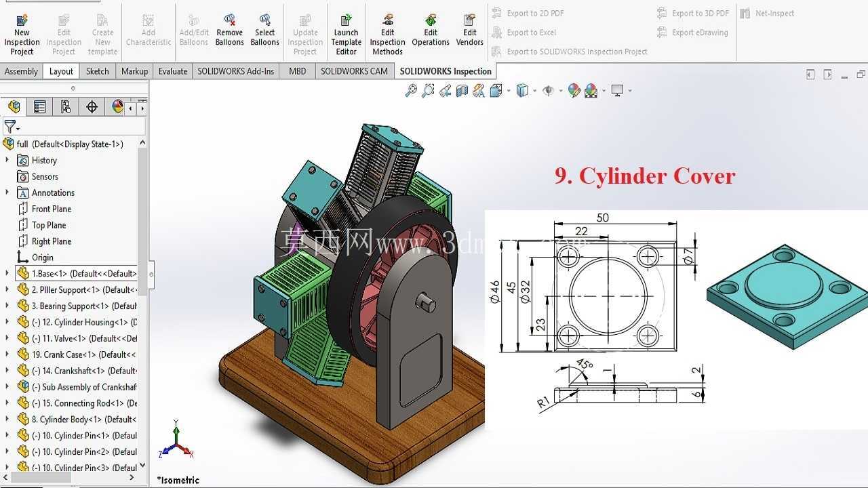868x488 pixels.
Task: Click Remove Balloons tool
Action: click(x=230, y=30)
